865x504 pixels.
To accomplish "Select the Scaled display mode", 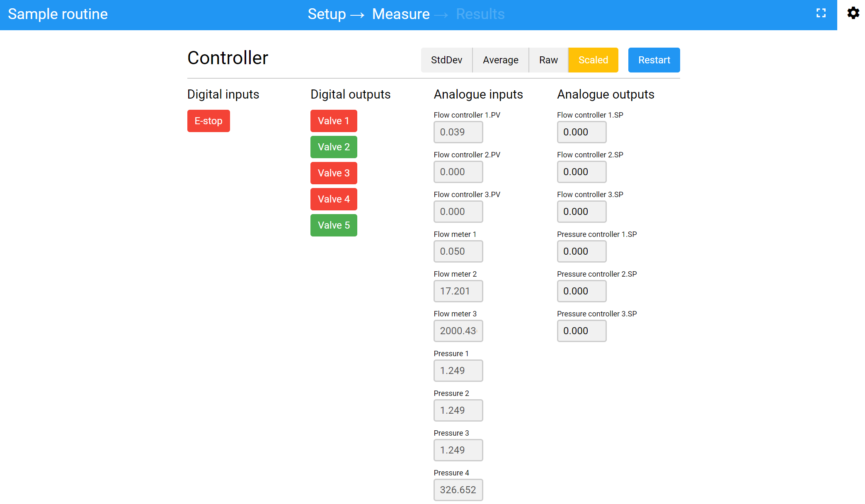I will click(593, 60).
